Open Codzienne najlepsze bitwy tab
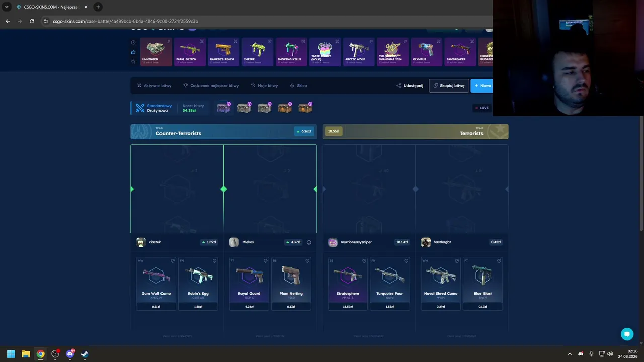 211,86
